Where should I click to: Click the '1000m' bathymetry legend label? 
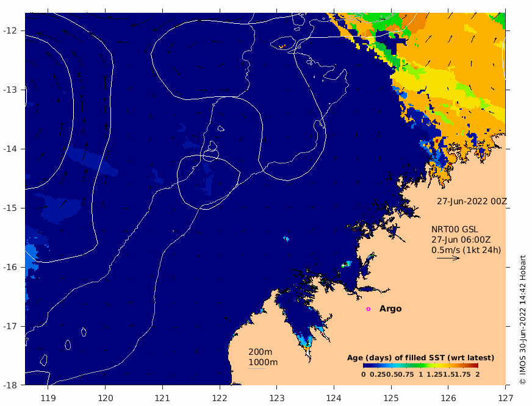point(263,362)
